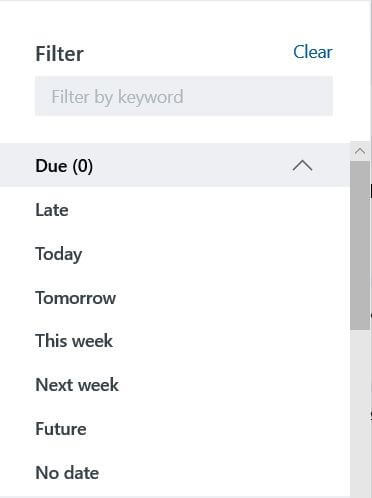Show tasks due next week
Image resolution: width=372 pixels, height=498 pixels.
[x=77, y=385]
